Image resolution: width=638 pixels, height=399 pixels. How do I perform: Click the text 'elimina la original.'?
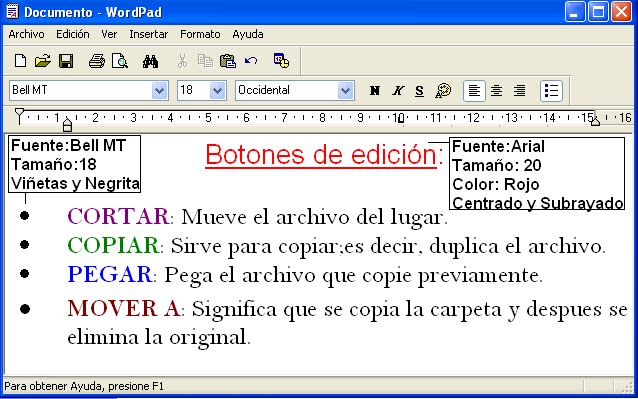(x=159, y=337)
